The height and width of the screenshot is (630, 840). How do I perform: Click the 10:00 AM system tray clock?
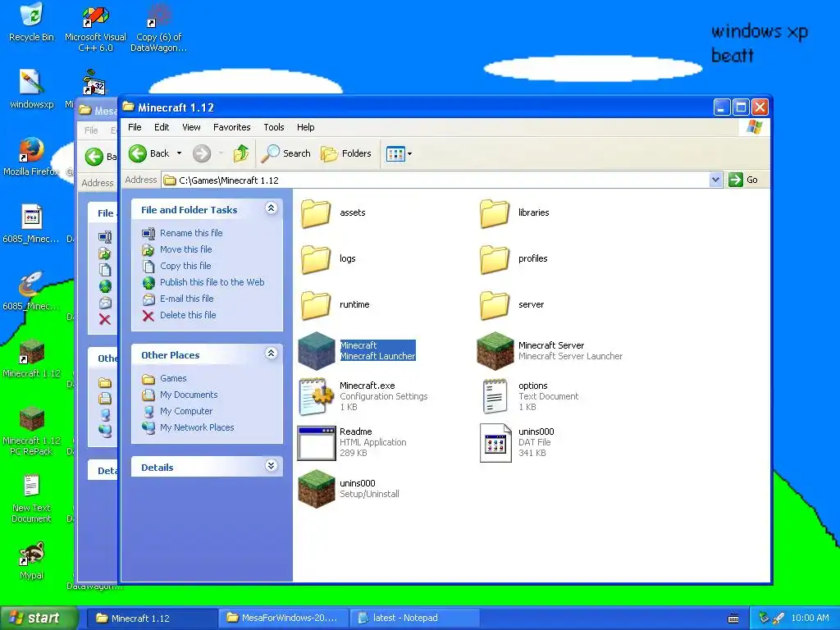point(810,619)
